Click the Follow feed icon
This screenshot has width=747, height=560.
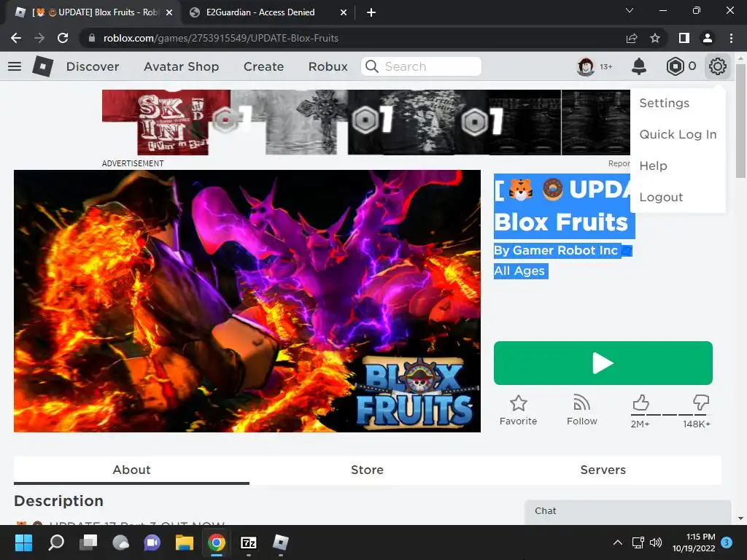click(581, 402)
